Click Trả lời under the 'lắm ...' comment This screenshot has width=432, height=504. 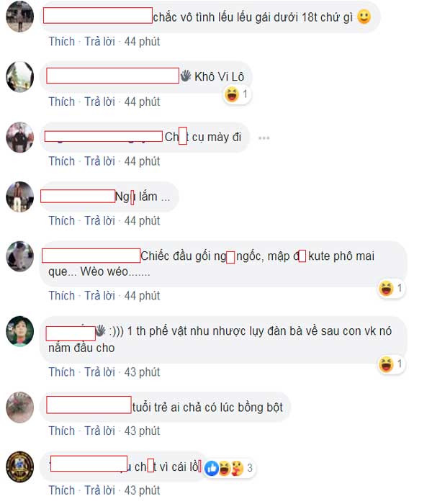pos(99,221)
